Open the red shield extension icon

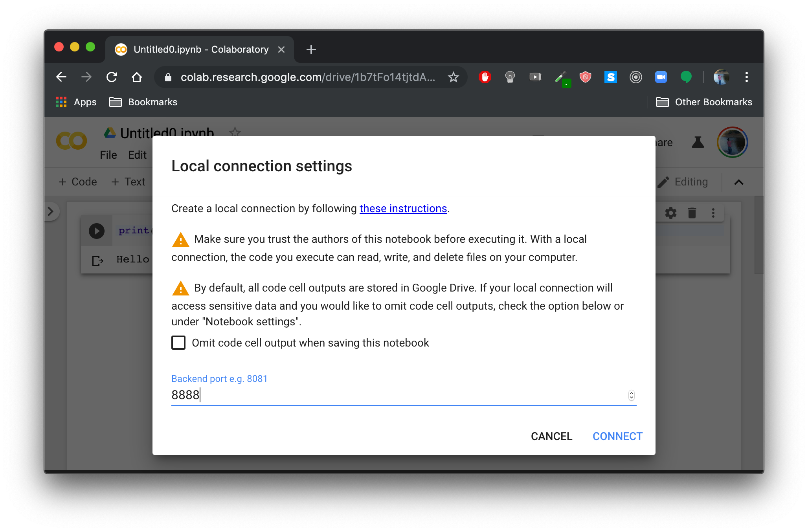[x=585, y=77]
